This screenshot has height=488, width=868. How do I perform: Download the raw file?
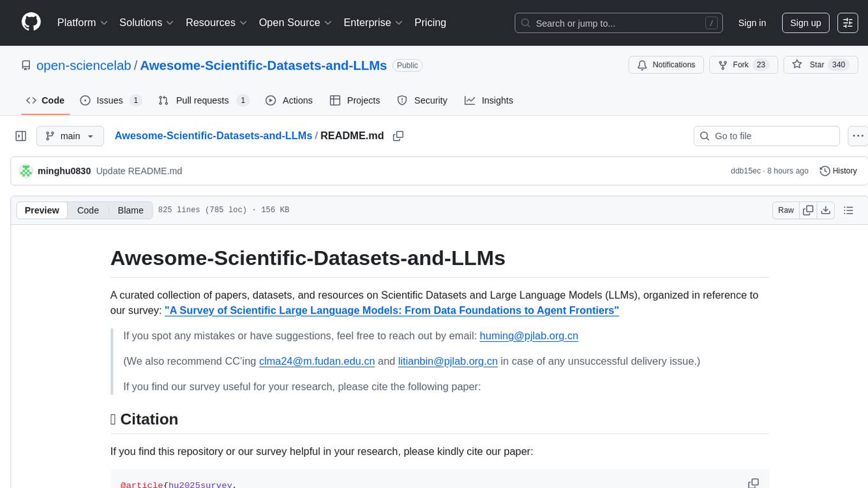tap(825, 210)
